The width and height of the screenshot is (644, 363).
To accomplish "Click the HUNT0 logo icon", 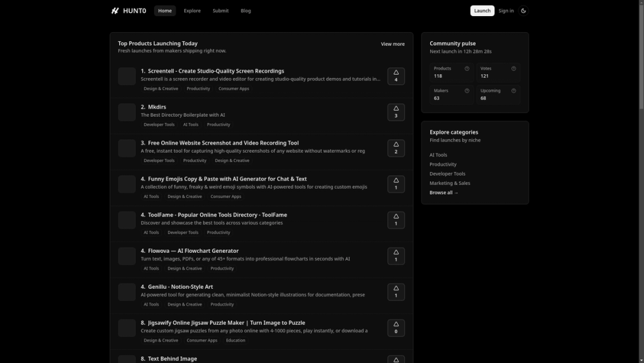I will pos(115,11).
